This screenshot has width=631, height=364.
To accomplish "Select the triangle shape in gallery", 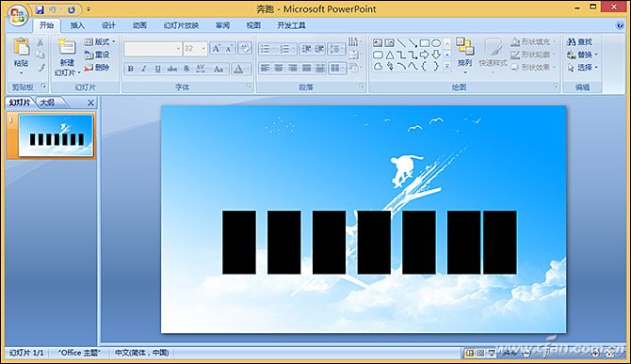I will [390, 55].
